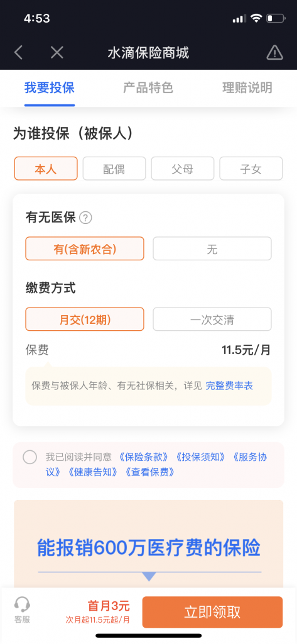
Task: Tap the X close page icon
Action: click(57, 53)
